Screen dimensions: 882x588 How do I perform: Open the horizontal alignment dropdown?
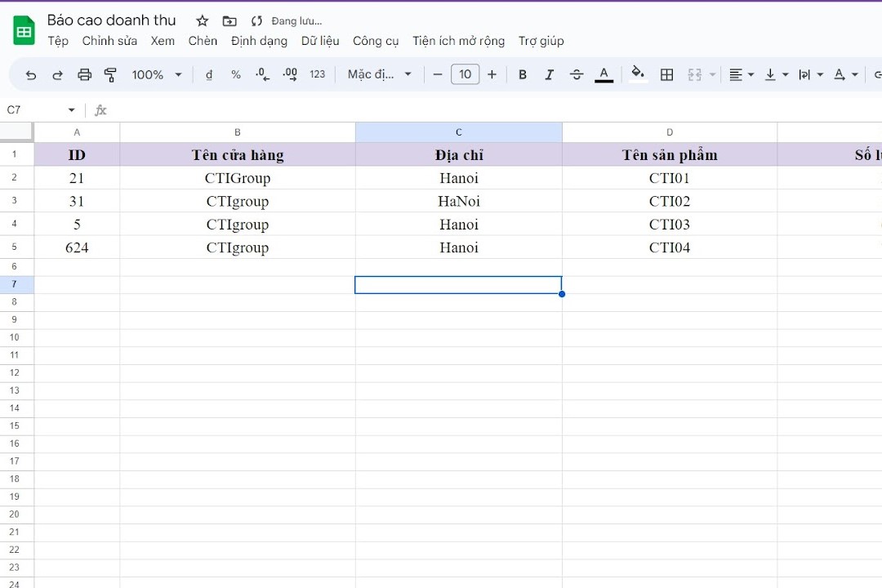tap(740, 73)
